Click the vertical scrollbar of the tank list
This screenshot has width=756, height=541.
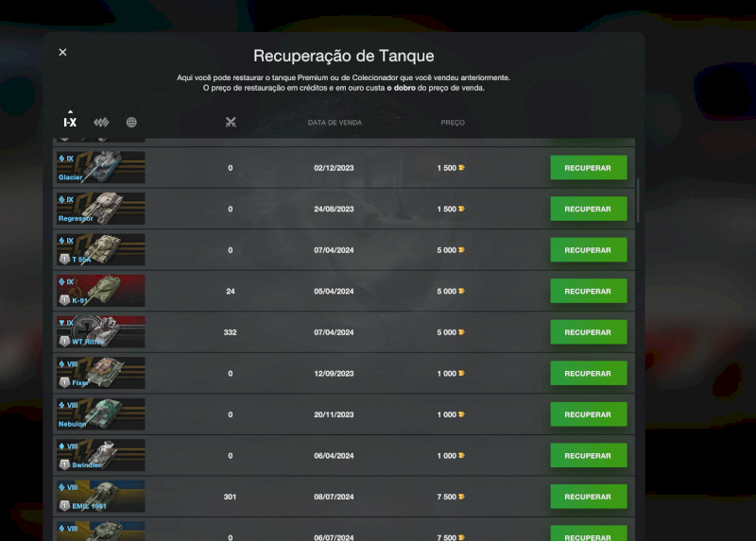[x=639, y=198]
